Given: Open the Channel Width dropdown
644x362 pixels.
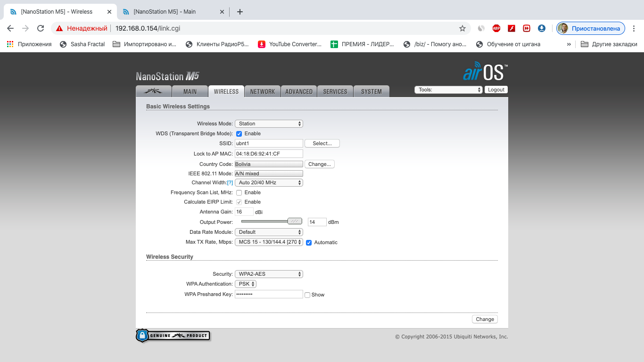Looking at the screenshot, I should click(x=269, y=182).
